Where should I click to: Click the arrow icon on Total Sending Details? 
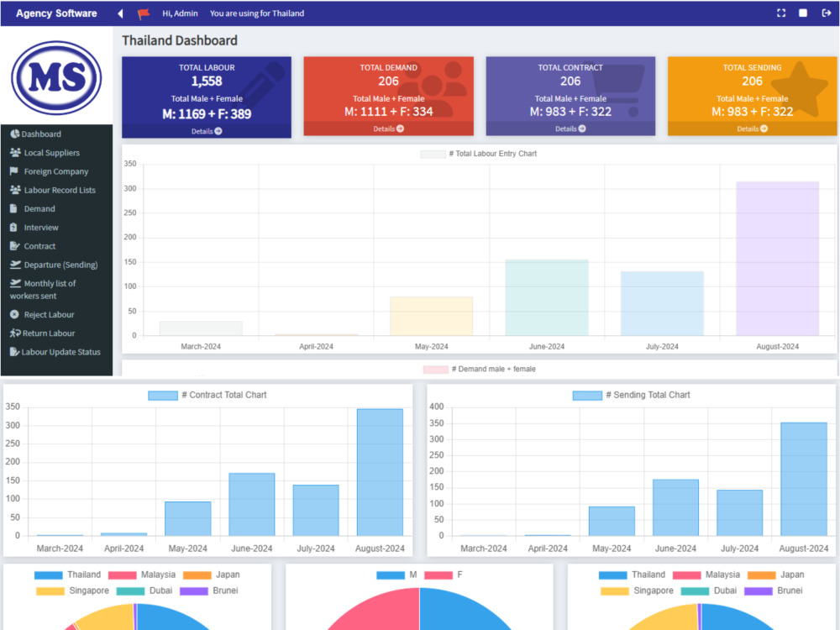point(764,129)
